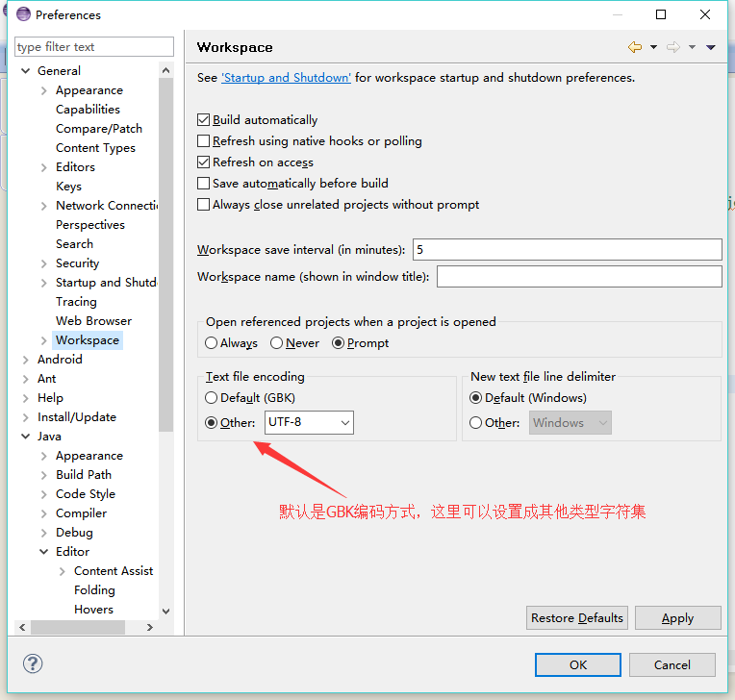Image resolution: width=735 pixels, height=700 pixels.
Task: Select Other line delimiter radio button
Action: tap(476, 423)
